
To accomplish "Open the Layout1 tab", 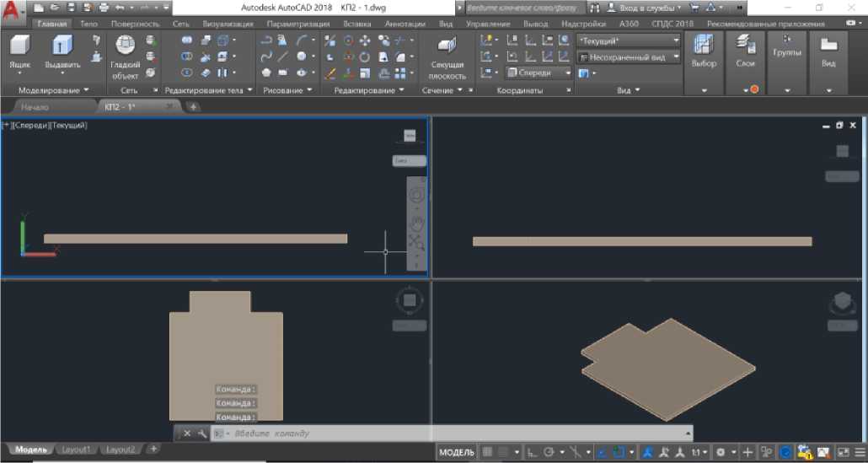I will pos(75,450).
